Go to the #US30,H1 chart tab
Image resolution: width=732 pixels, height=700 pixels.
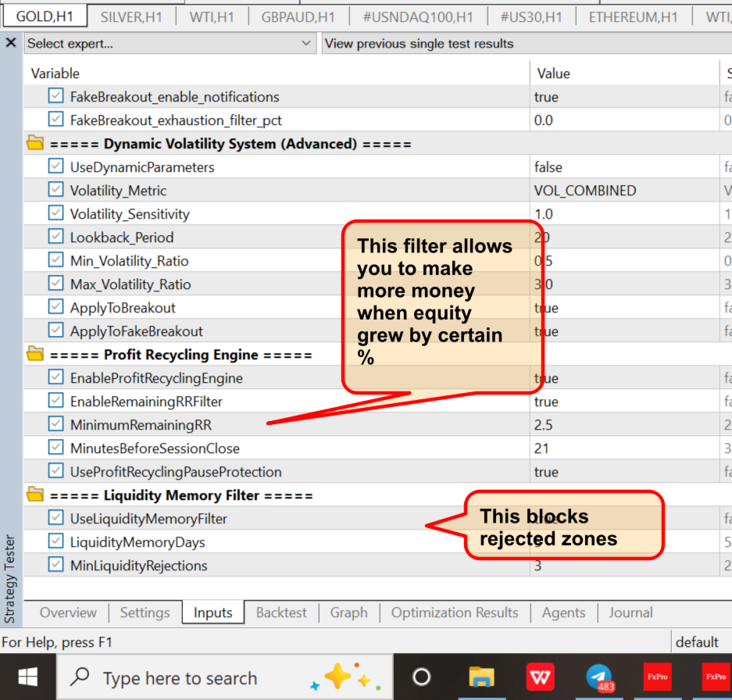tap(531, 17)
